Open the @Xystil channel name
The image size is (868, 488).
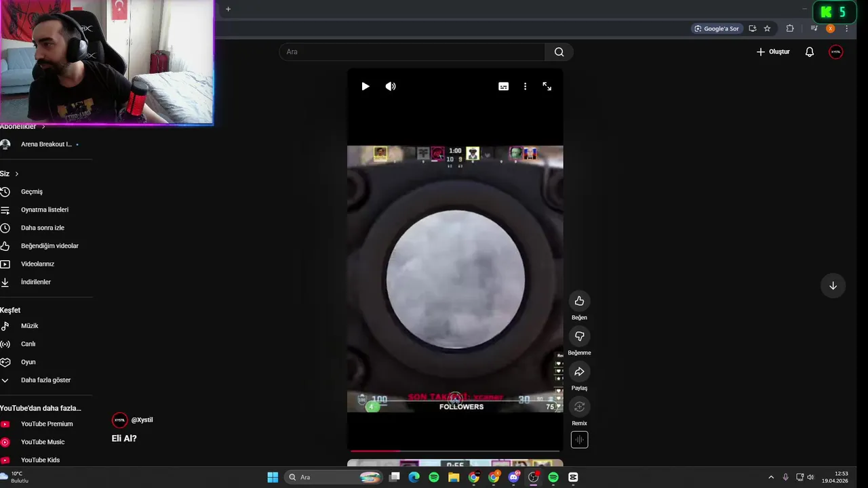(142, 420)
